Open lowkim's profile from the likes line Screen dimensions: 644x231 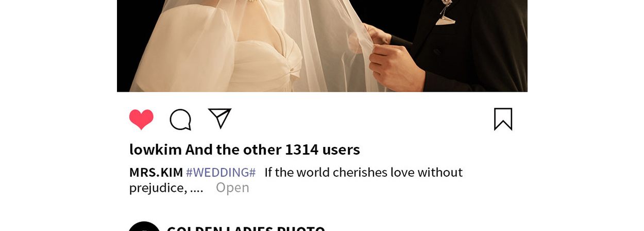(156, 150)
